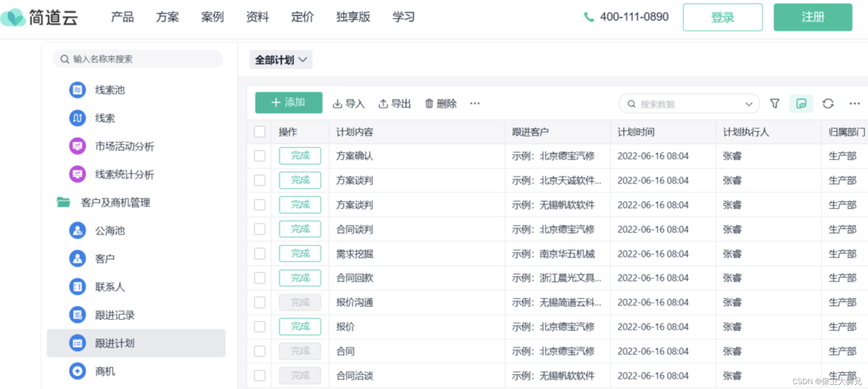The width and height of the screenshot is (868, 389).
Task: Open the 产品 menu
Action: click(122, 17)
